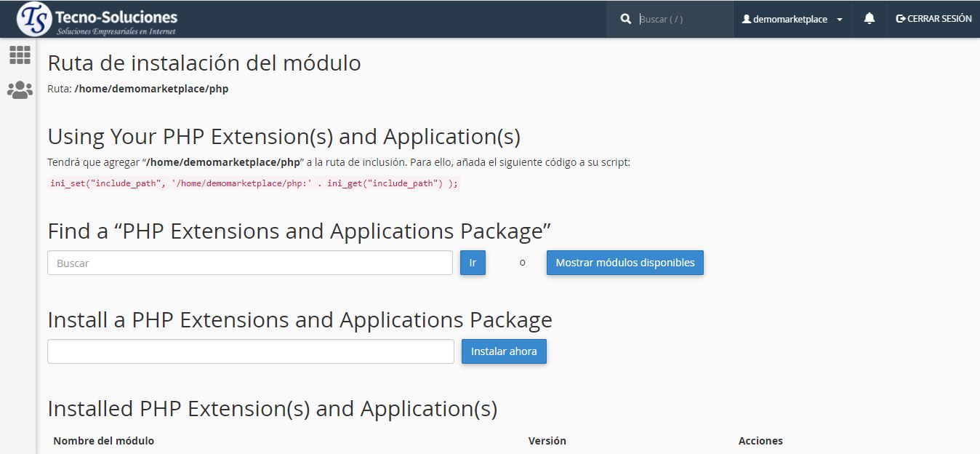Click the logout arrow icon
The width and height of the screenshot is (980, 454).
(901, 19)
